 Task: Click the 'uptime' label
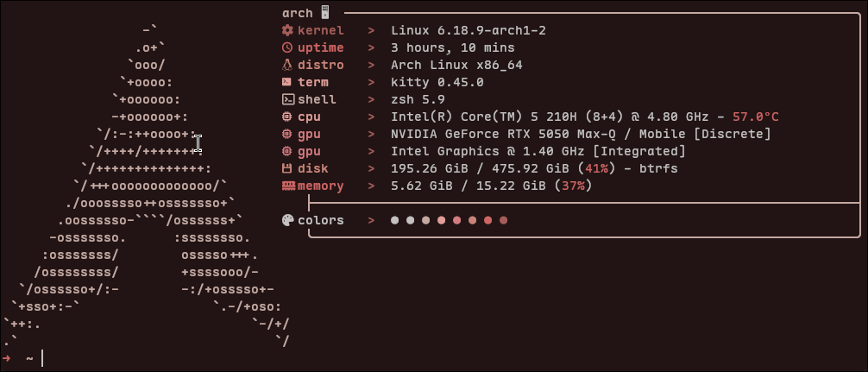click(x=320, y=47)
